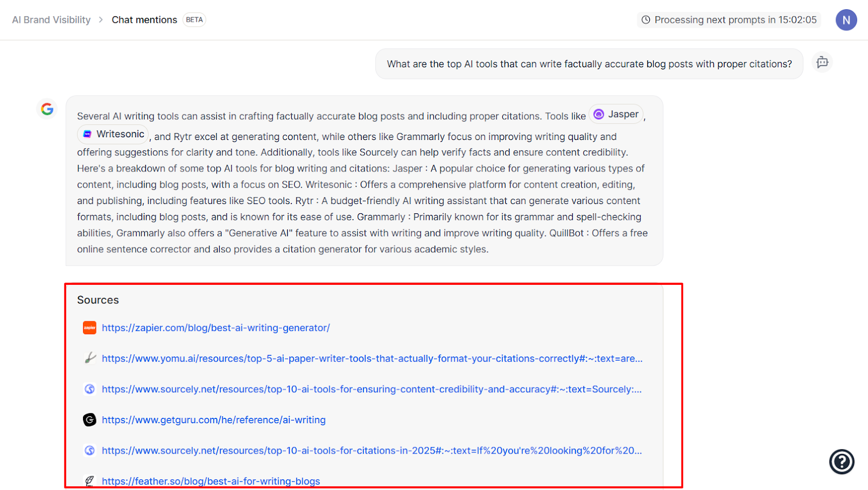Click the Sourcely favicon beside citations-in-2025 link

click(x=90, y=450)
